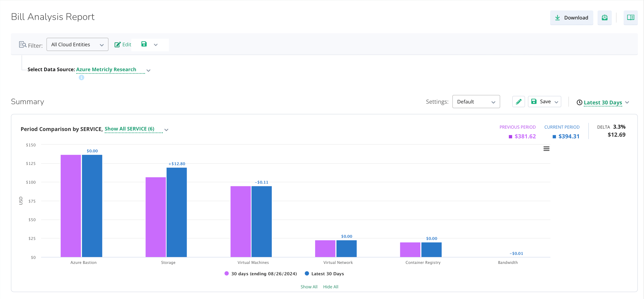Viewport: 644px width, 299px height.
Task: Click the Storage axis label
Action: click(168, 262)
